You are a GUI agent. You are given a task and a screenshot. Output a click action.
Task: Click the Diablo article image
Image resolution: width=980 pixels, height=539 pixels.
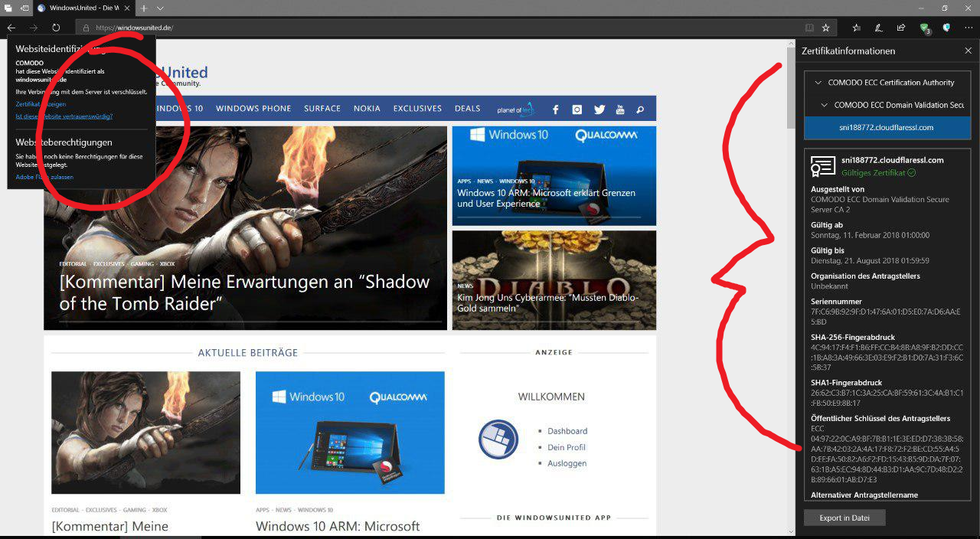click(x=554, y=280)
